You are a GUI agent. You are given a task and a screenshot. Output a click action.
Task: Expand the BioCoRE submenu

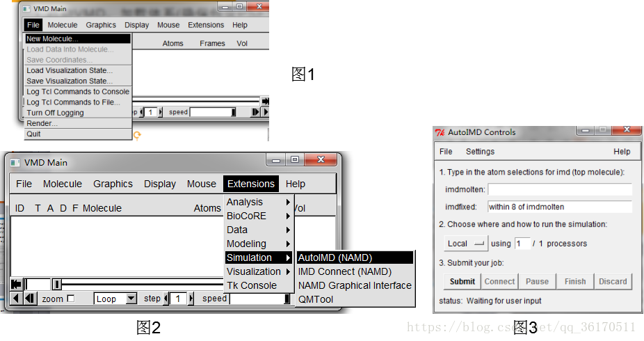tap(258, 216)
